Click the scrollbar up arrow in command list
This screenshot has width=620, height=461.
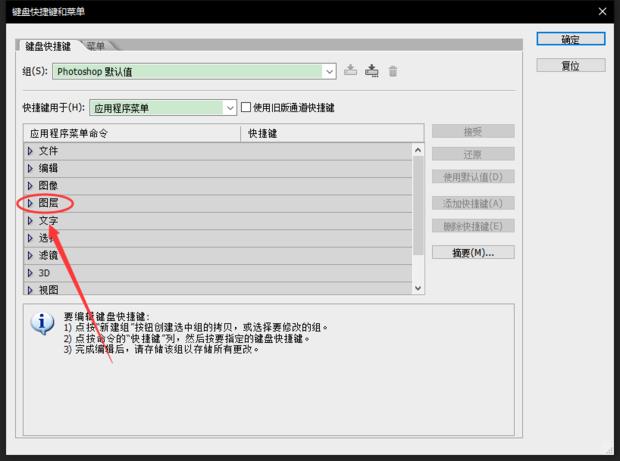point(418,150)
